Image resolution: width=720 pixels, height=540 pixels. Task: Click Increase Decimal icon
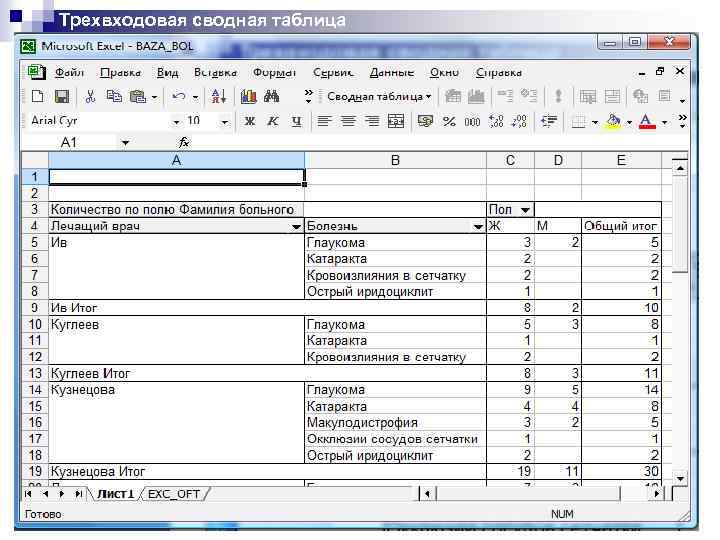[496, 121]
